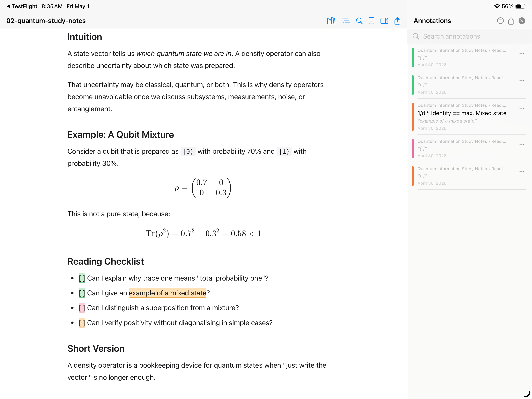Screen dimensions: 532x399
Task: Return to TestFlight from status bar
Action: [x=22, y=6]
